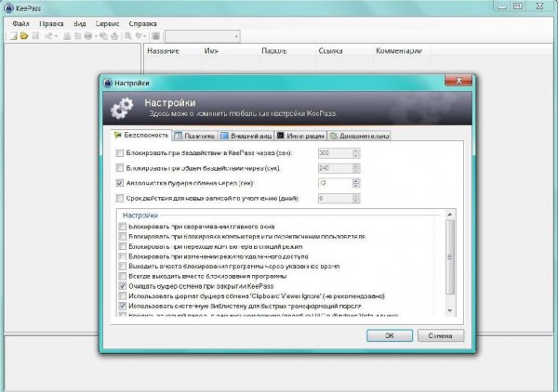
Task: Click the Save database toolbar icon
Action: pyautogui.click(x=35, y=36)
